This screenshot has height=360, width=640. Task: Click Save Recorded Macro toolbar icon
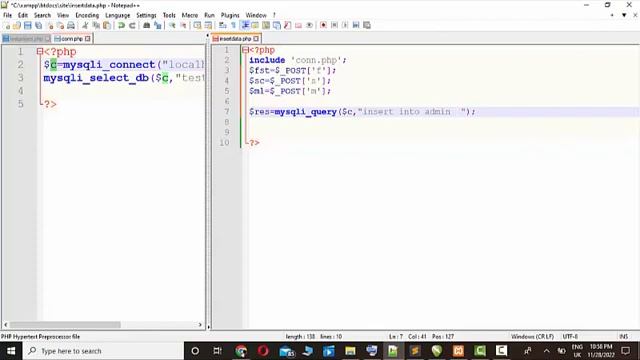tap(367, 25)
